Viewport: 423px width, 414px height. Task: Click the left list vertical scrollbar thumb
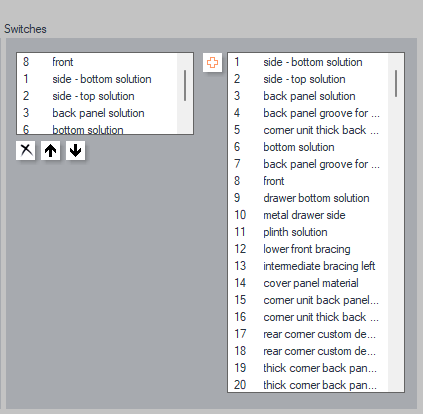pos(185,85)
